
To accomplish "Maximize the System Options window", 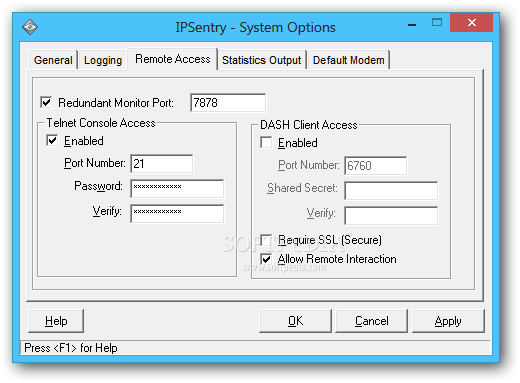I will pyautogui.click(x=437, y=23).
